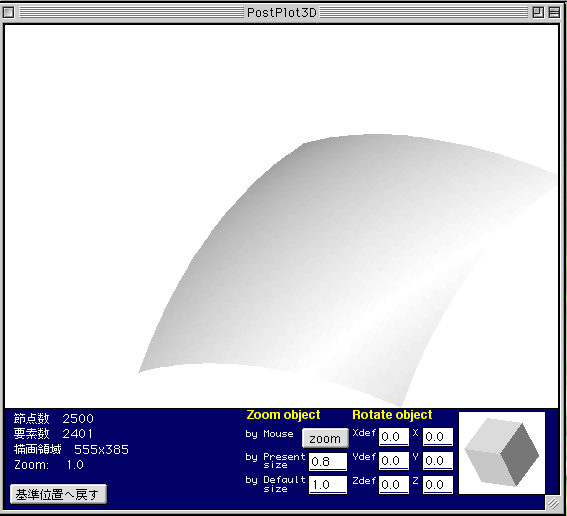
Task: Click the Y rotation angle field
Action: 438,461
